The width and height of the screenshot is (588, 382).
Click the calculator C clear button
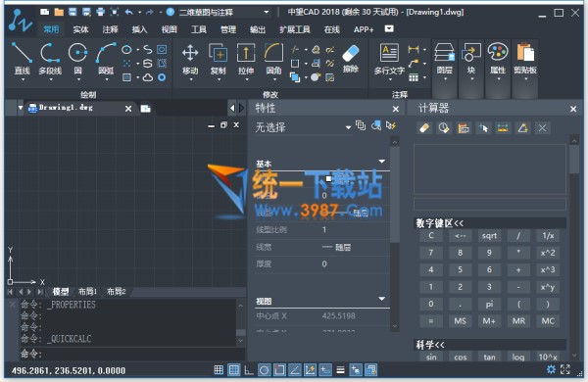(431, 236)
